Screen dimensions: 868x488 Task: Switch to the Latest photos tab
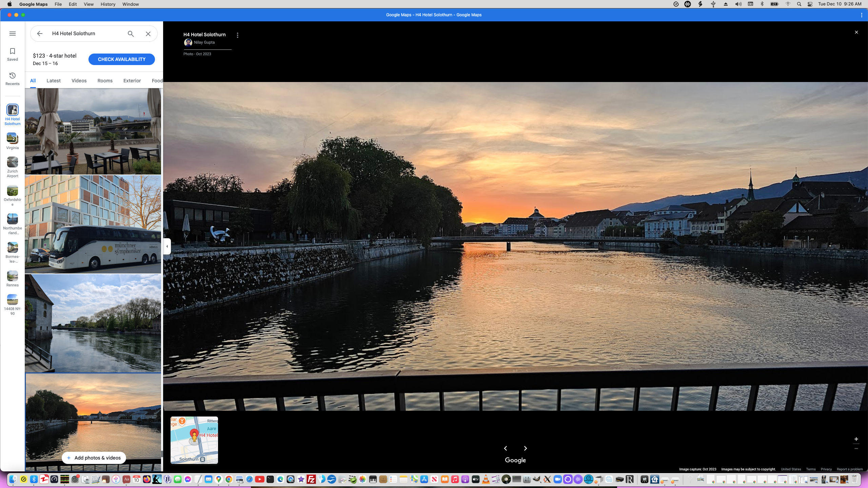pyautogui.click(x=54, y=81)
